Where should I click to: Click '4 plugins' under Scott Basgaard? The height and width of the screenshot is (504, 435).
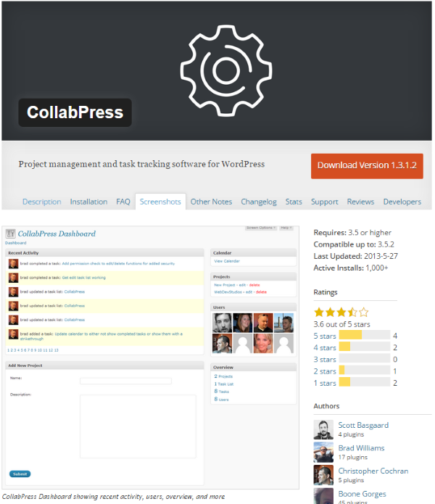tap(351, 434)
